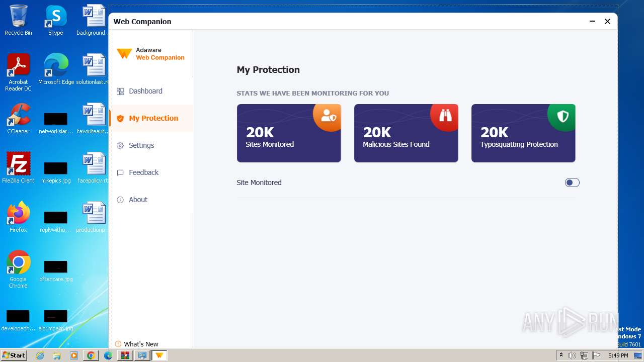Viewport: 644px width, 362px height.
Task: Click the Feedback speech bubble icon
Action: pos(120,172)
